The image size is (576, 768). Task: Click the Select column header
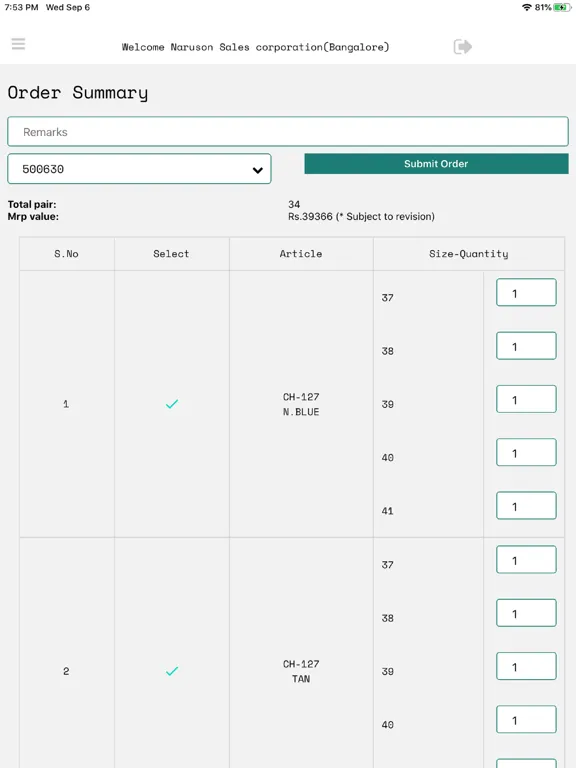pos(171,254)
